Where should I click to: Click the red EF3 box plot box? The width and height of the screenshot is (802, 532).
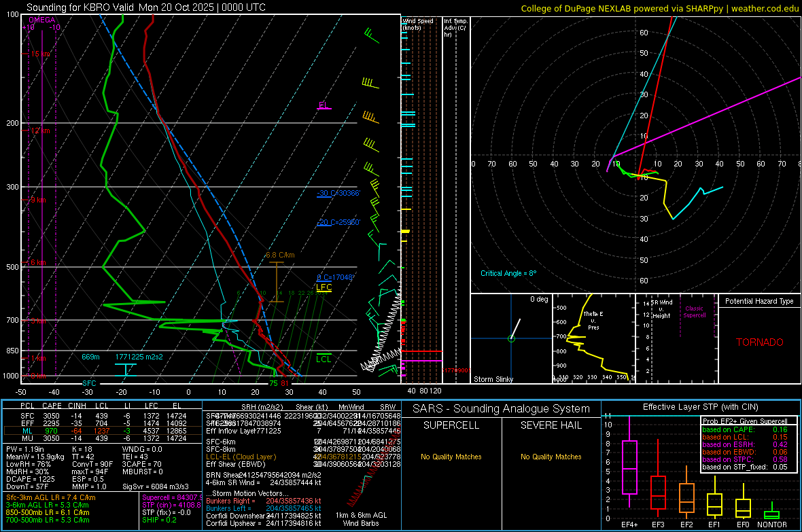pos(658,492)
